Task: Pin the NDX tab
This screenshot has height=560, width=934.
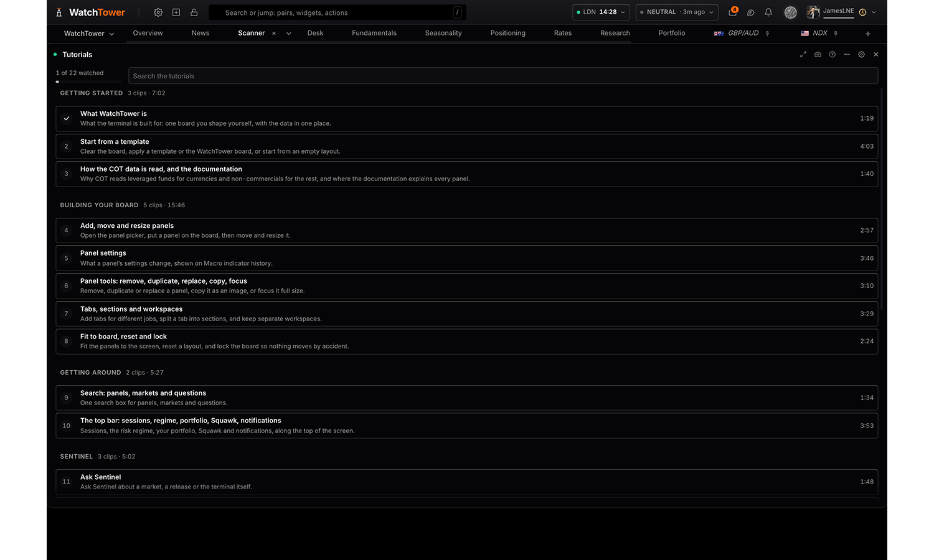Action: point(836,34)
